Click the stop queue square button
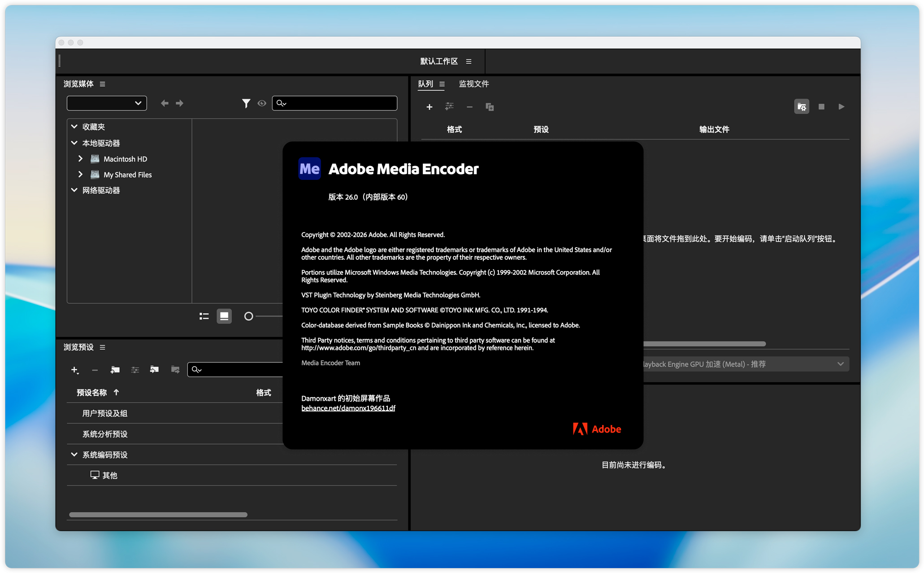 pos(821,107)
